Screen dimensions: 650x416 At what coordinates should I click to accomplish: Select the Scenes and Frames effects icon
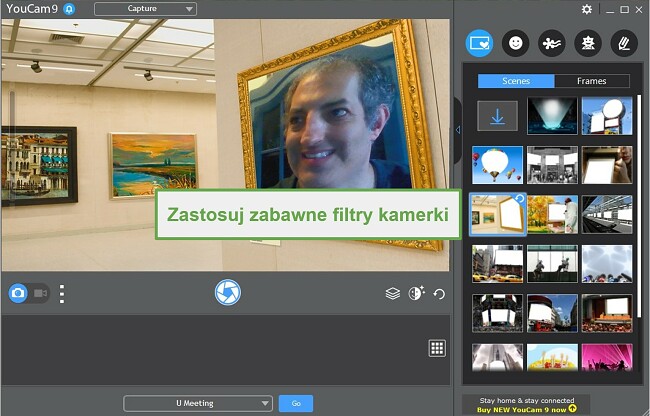[479, 43]
